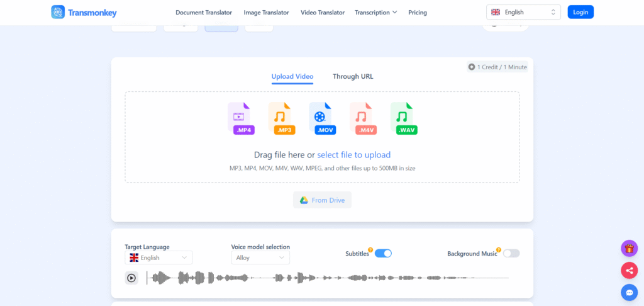The image size is (644, 306).
Task: Go to Image Translator
Action: point(266,13)
